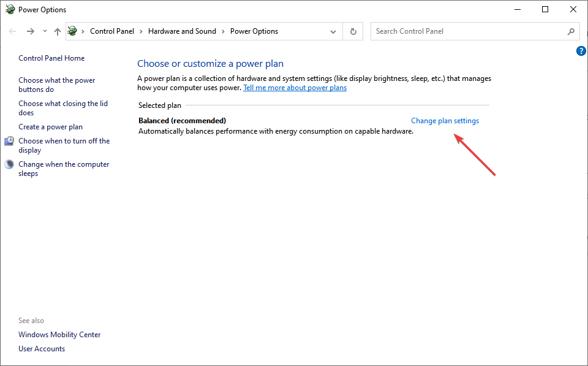Expand the address bar history dropdown
Screen dimensions: 588x366
point(333,31)
